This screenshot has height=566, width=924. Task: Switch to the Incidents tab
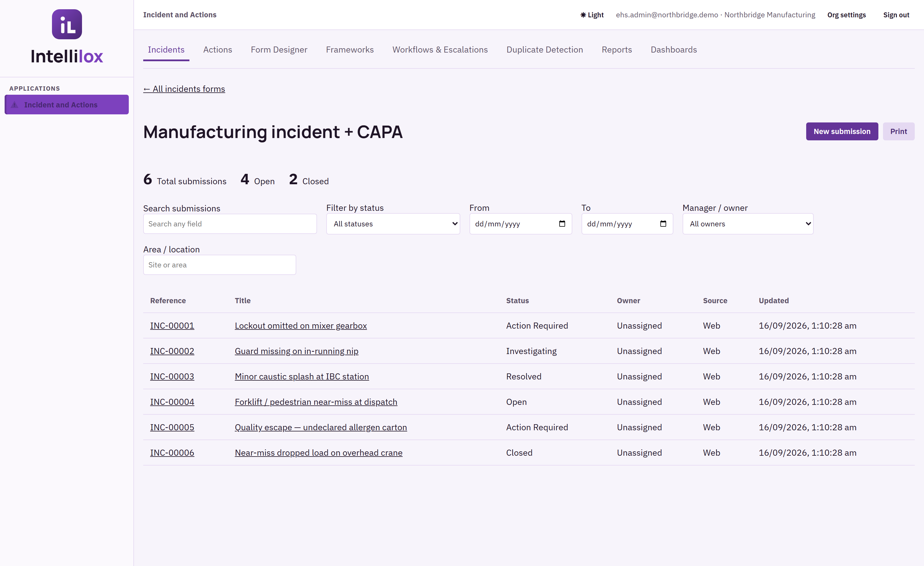(x=166, y=50)
